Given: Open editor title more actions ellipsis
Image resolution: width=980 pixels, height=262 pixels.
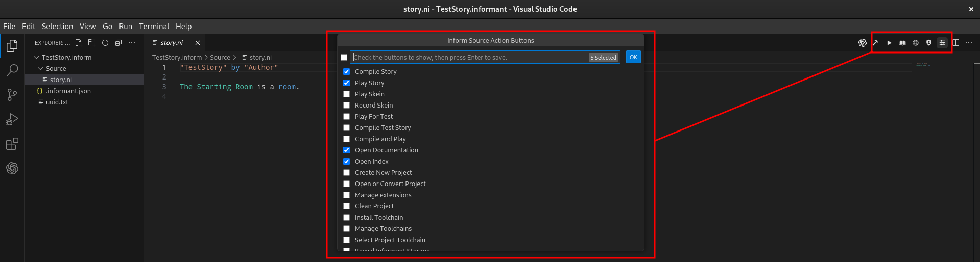Looking at the screenshot, I should (969, 43).
